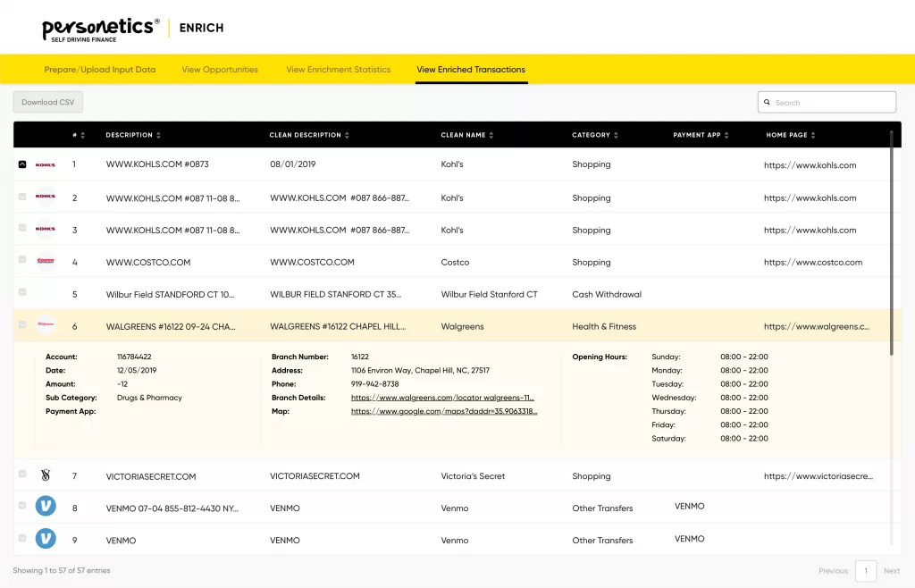This screenshot has height=588, width=915.
Task: Click the "08/01/2019" clean description cell
Action: 293,164
